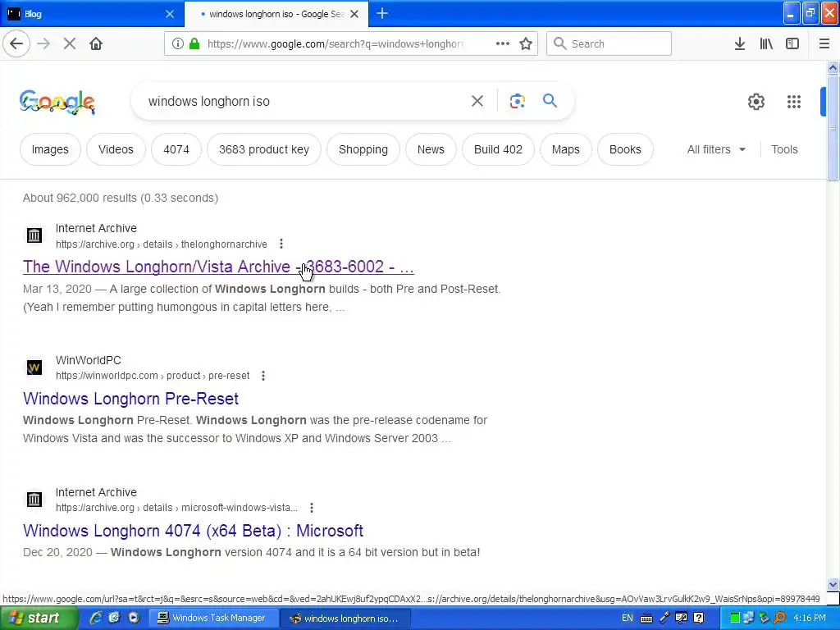Open the Firefox home page

[x=96, y=44]
